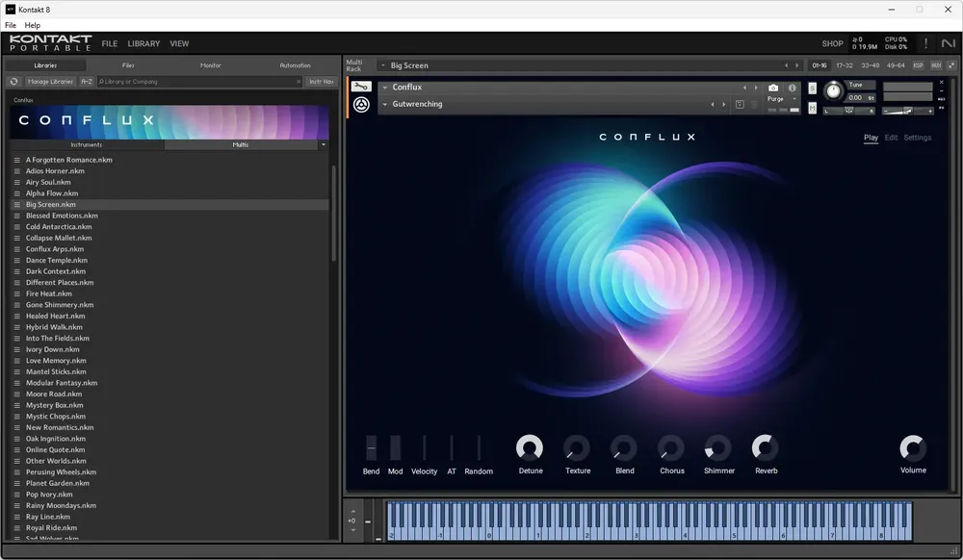Screen dimensions: 963x560
Task: Toggle the KSP multi script button
Action: pyautogui.click(x=918, y=65)
